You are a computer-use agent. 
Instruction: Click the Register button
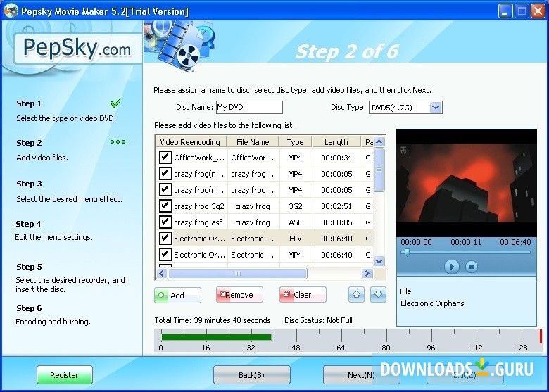coord(65,375)
